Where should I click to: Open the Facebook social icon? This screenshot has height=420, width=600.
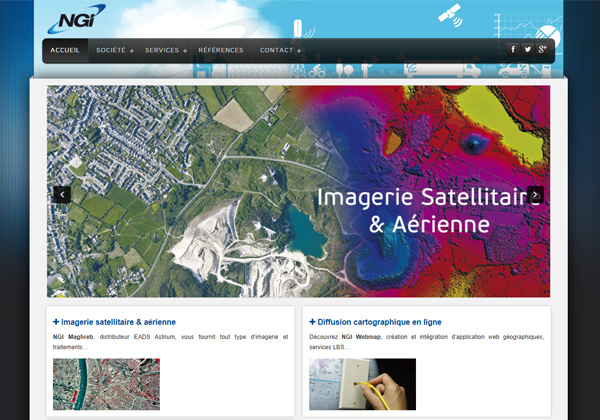click(x=514, y=49)
